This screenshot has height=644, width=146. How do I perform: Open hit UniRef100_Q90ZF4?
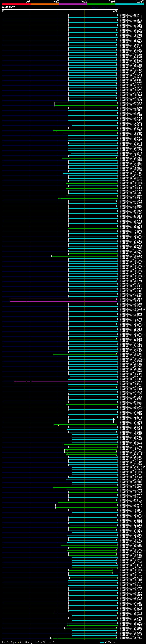[x=131, y=329]
